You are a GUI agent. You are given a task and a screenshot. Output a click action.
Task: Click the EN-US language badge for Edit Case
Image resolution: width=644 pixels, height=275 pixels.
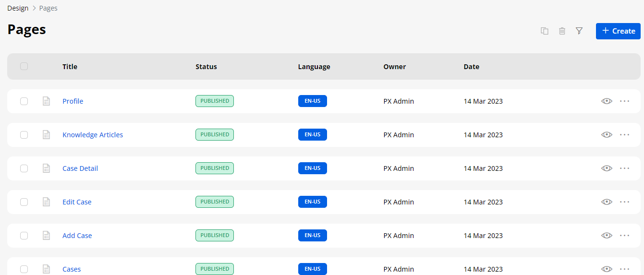pos(312,202)
